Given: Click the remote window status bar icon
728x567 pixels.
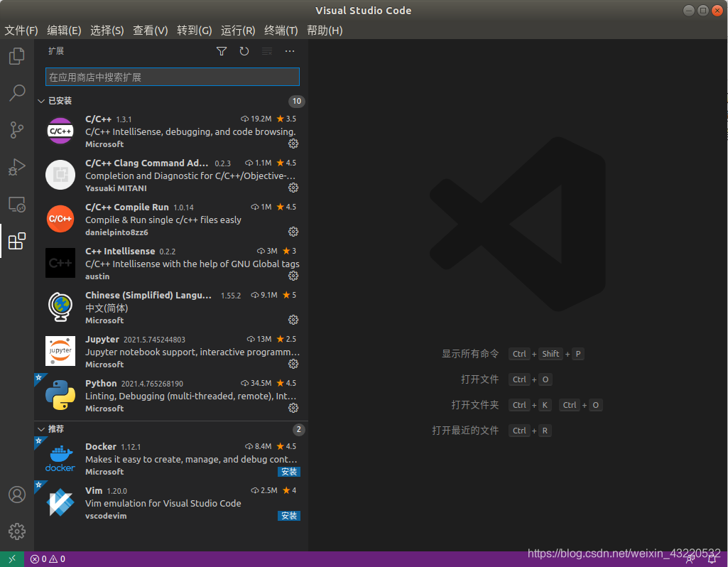Looking at the screenshot, I should click(12, 559).
